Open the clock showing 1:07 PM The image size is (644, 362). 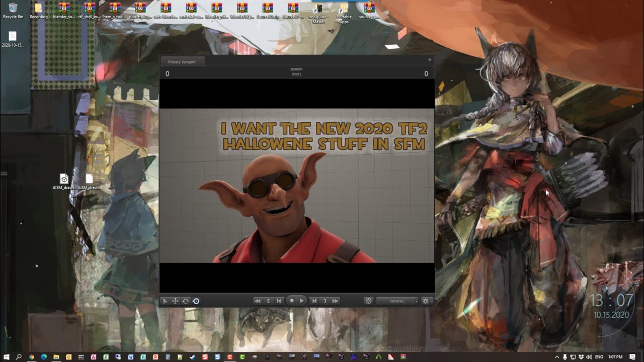point(615,357)
